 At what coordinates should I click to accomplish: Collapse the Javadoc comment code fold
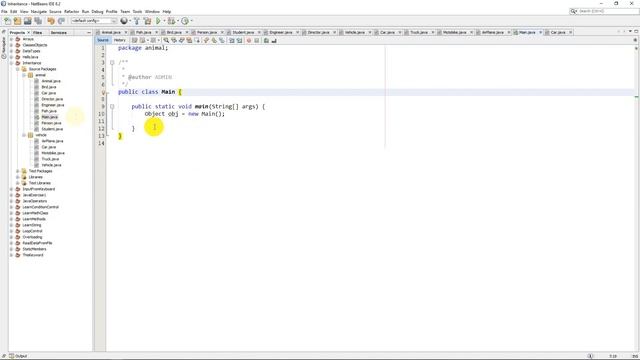pos(112,62)
